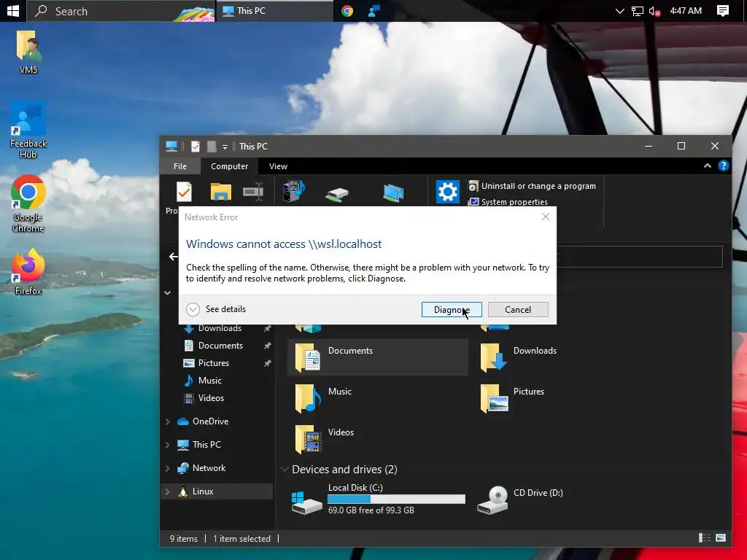Screen dimensions: 747x560
Task: Click the muted volume tray icon
Action: pos(654,11)
